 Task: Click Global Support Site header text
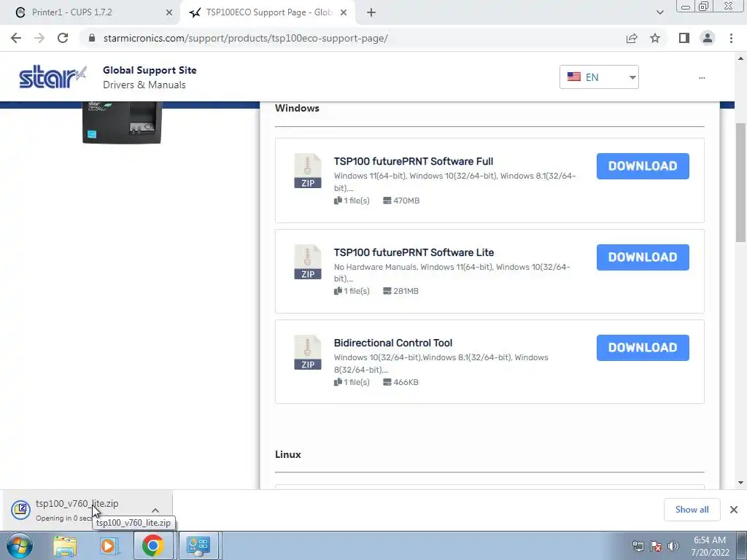click(150, 70)
